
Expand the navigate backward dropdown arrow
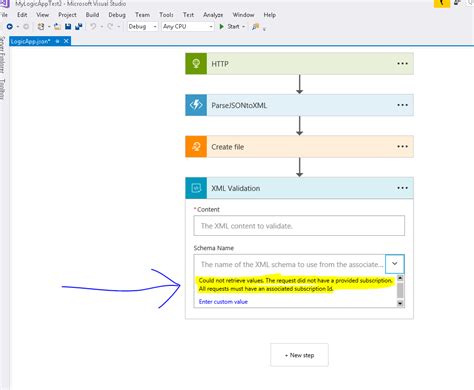point(17,27)
